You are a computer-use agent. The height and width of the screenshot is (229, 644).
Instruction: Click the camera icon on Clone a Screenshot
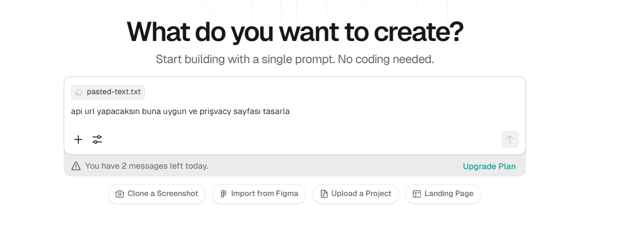pyautogui.click(x=120, y=194)
